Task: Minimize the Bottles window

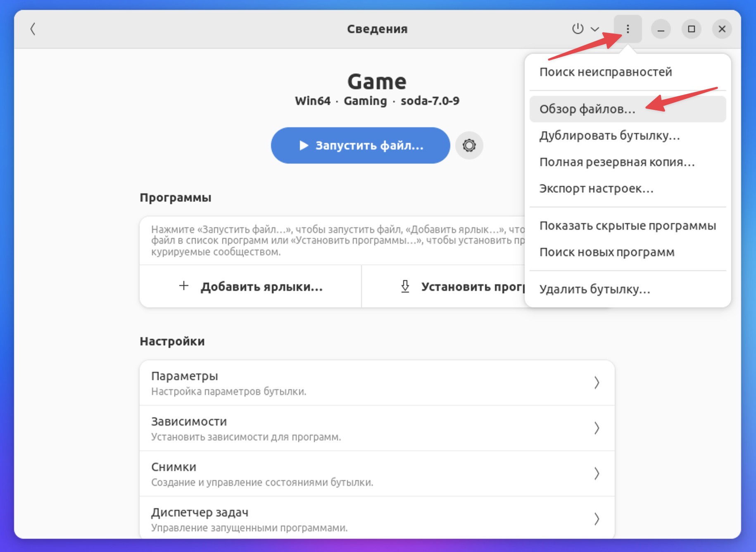Action: click(x=661, y=29)
